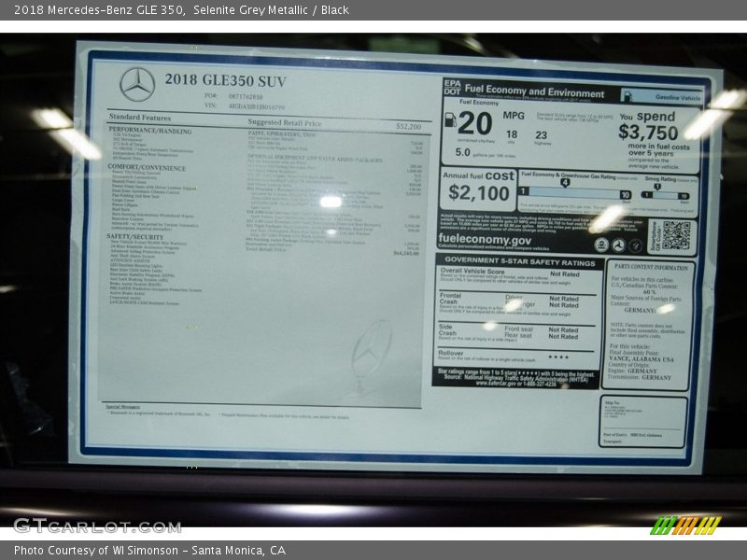The width and height of the screenshot is (747, 560).
Task: Open the fueleconomy.gov link
Action: click(x=485, y=239)
